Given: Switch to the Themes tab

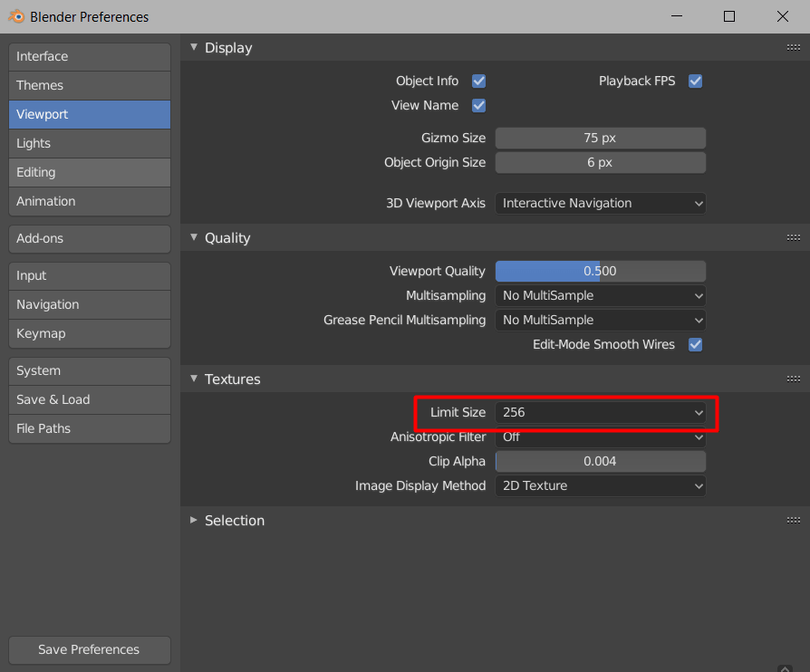Looking at the screenshot, I should tap(90, 85).
